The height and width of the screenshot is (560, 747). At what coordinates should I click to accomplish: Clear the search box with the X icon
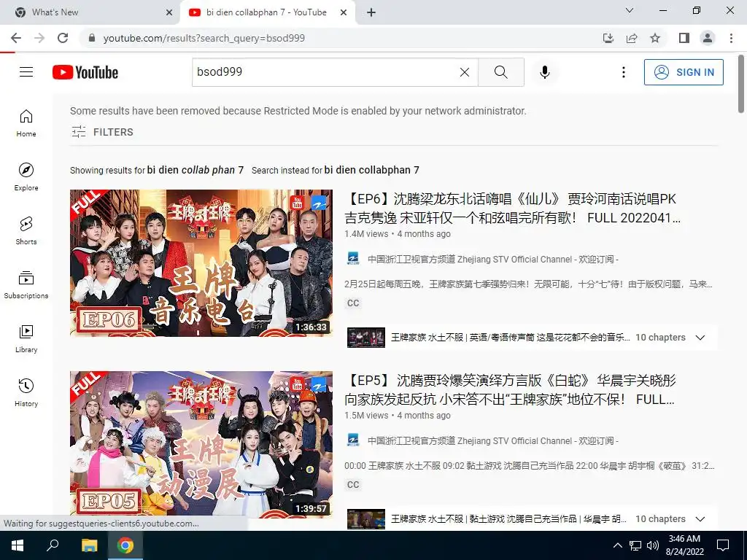pyautogui.click(x=465, y=72)
